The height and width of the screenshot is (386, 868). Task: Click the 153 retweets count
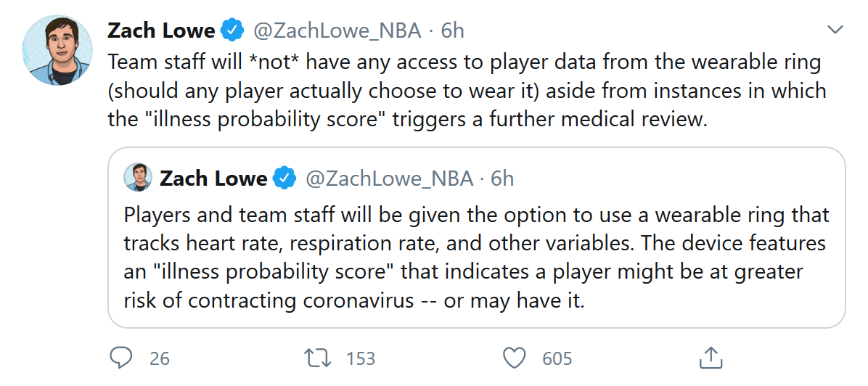(360, 358)
